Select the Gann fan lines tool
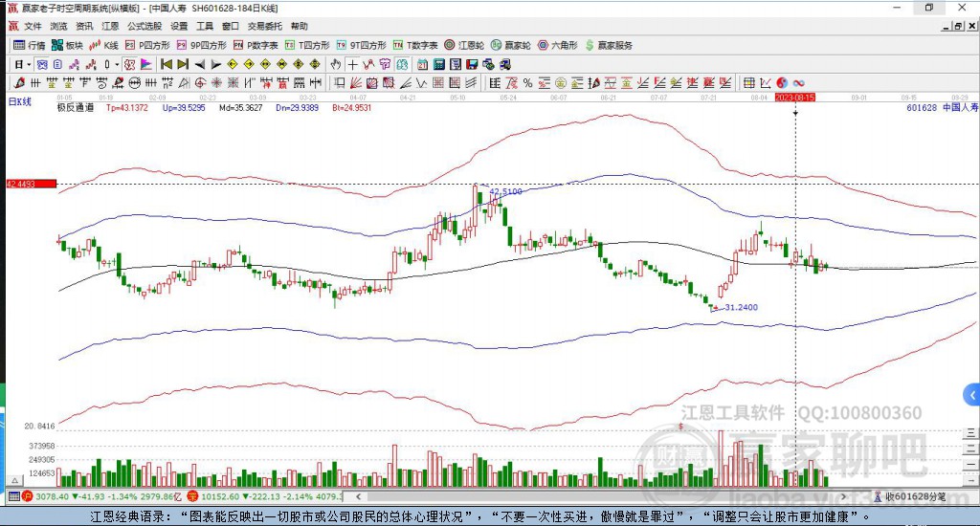This screenshot has width=980, height=526. [356, 82]
